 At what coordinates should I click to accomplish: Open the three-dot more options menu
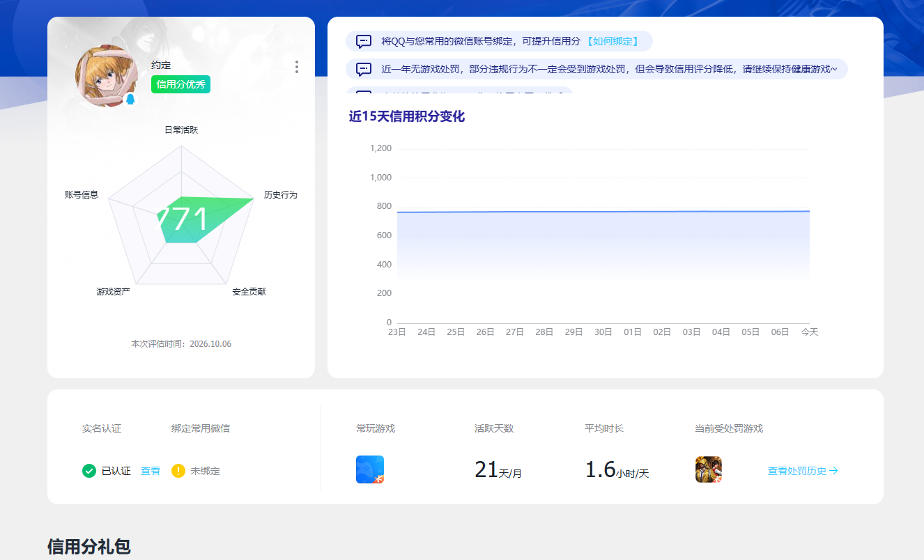pos(297,67)
